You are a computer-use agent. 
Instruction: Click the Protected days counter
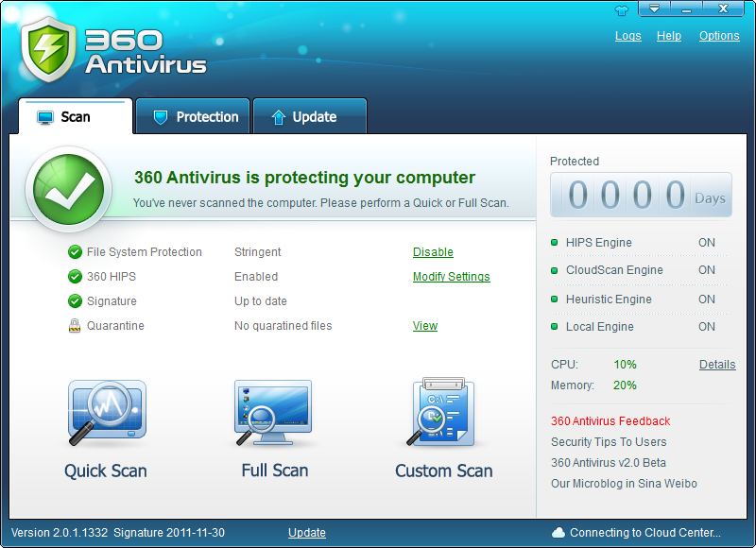click(x=640, y=196)
